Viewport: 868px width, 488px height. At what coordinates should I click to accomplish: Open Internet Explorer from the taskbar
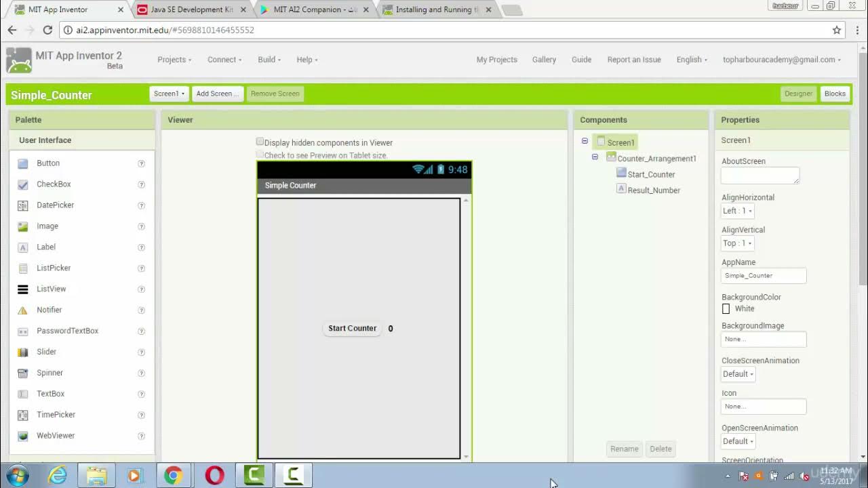(x=58, y=476)
